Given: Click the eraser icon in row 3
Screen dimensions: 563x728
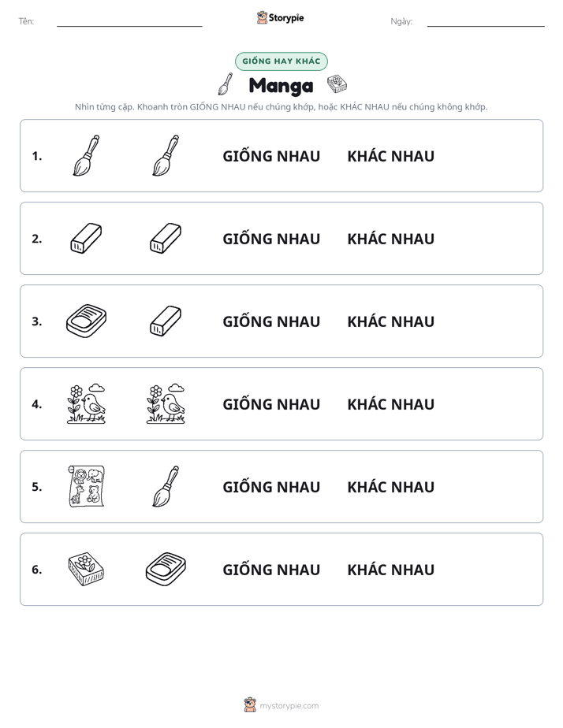Looking at the screenshot, I should pyautogui.click(x=166, y=321).
